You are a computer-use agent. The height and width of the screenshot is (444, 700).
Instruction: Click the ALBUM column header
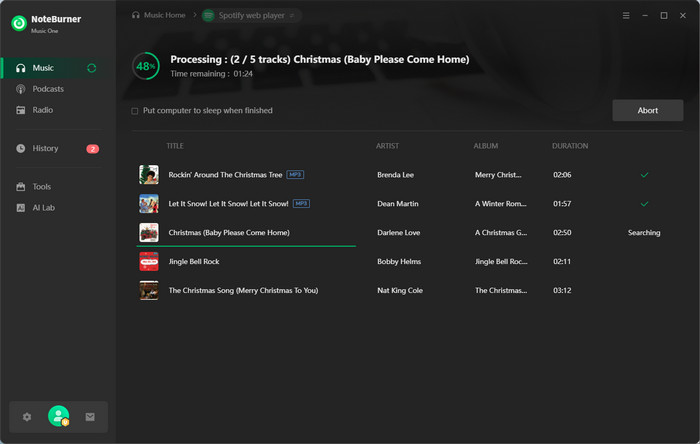485,146
